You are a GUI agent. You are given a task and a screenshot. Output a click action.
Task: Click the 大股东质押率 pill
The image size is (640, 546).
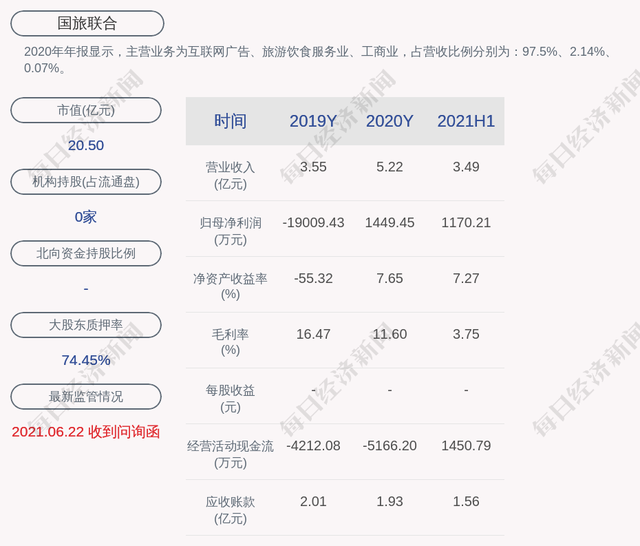click(86, 325)
